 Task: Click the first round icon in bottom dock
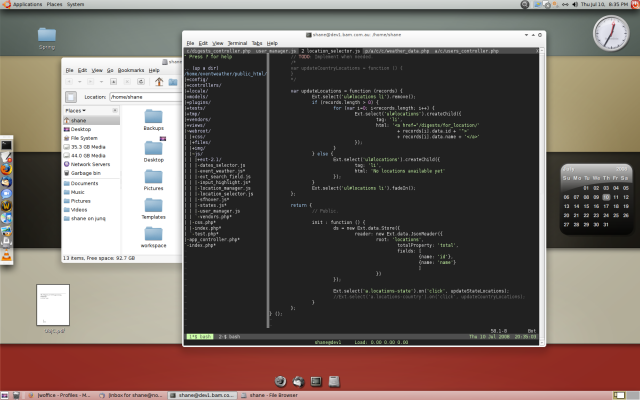[280, 381]
